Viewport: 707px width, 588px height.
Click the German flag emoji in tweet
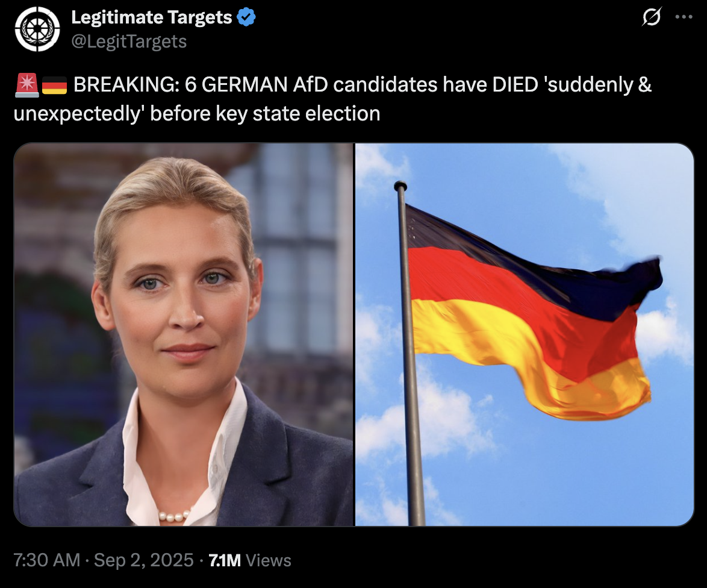[55, 85]
